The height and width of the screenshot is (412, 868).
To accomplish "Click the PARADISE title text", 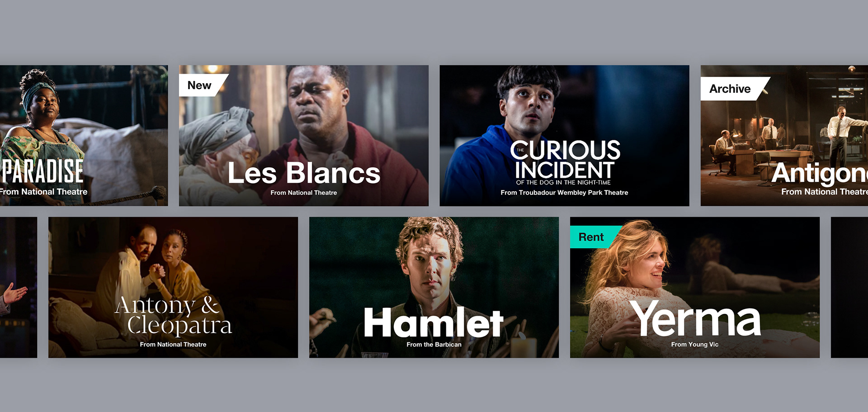I will [43, 171].
